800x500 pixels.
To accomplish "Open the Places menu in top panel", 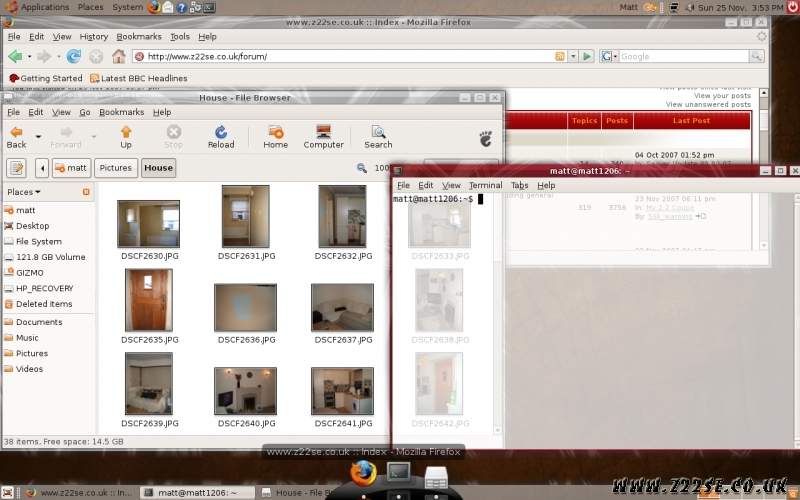I will [90, 7].
